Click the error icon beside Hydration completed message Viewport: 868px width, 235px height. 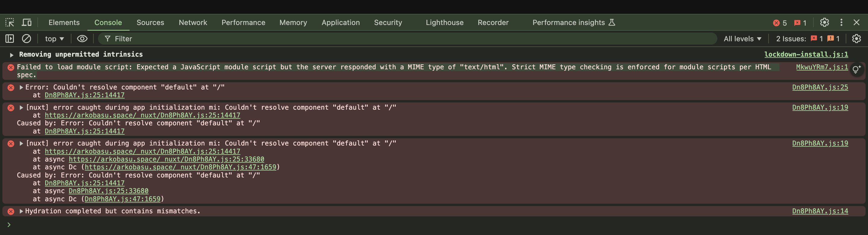[11, 211]
